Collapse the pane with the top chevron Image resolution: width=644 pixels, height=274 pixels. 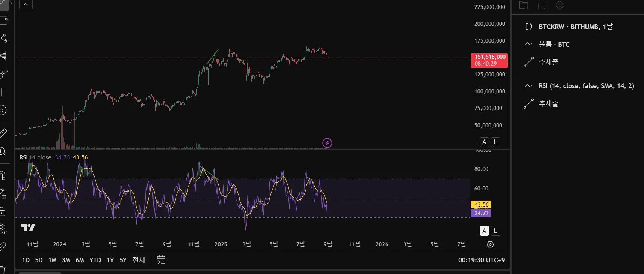(x=26, y=4)
